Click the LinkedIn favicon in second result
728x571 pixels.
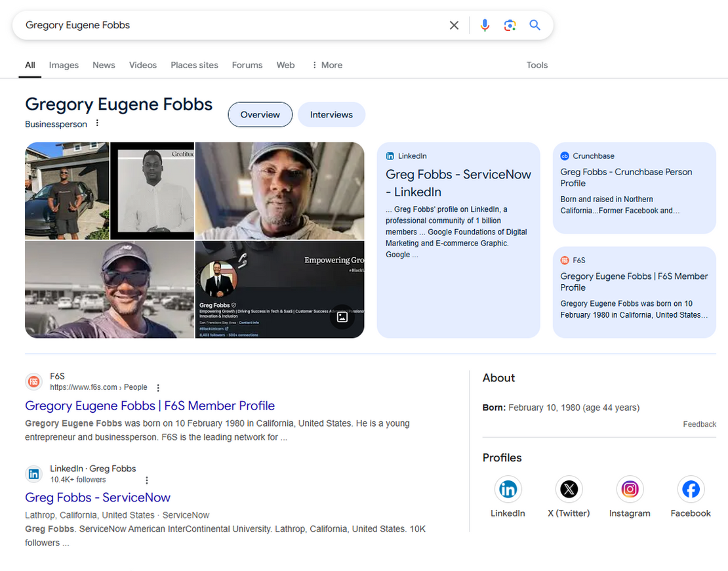pos(33,475)
